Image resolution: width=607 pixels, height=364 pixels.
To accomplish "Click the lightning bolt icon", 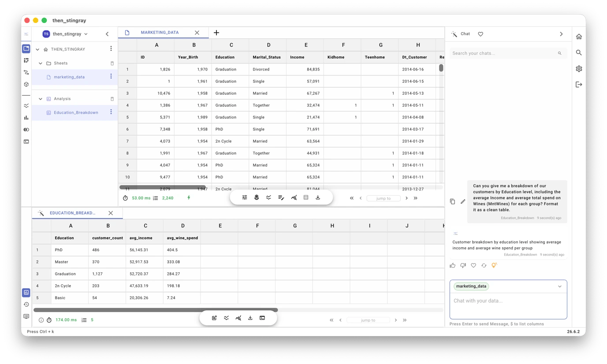I will click(x=189, y=198).
